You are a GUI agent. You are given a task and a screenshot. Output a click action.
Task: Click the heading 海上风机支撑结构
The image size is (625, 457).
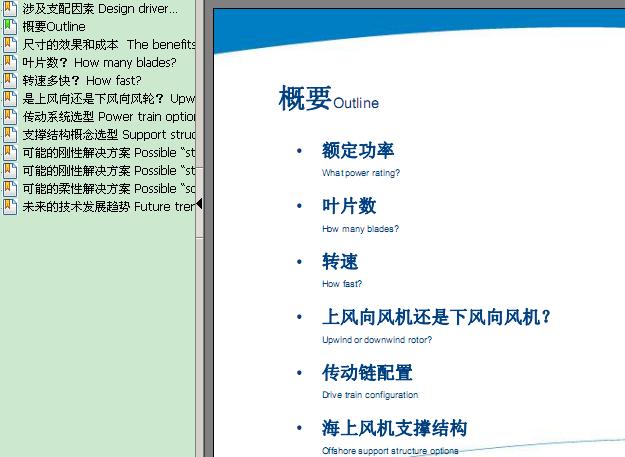tap(394, 428)
